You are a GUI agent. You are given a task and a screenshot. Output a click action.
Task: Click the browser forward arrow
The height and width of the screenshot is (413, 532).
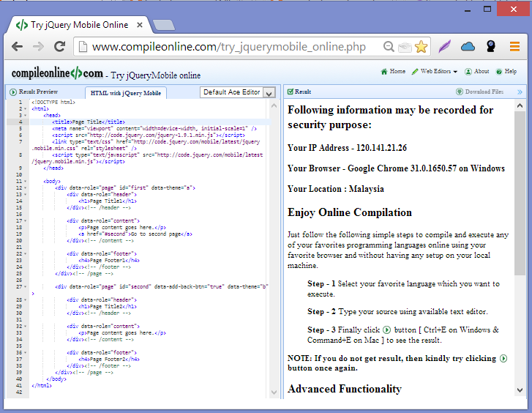click(38, 47)
